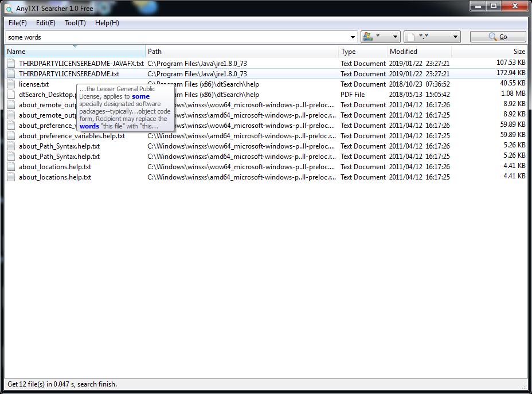Click the 107.53 KB size cell
This screenshot has width=532, height=394.
pos(511,63)
